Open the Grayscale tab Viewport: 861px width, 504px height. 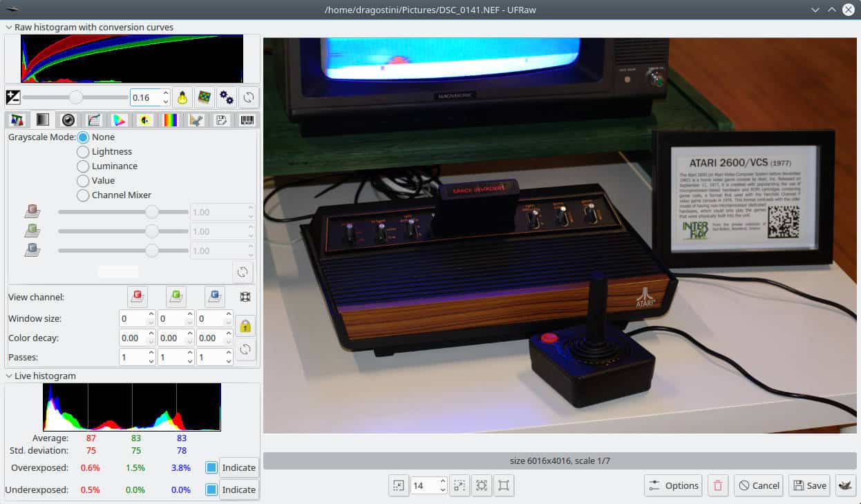(x=43, y=120)
